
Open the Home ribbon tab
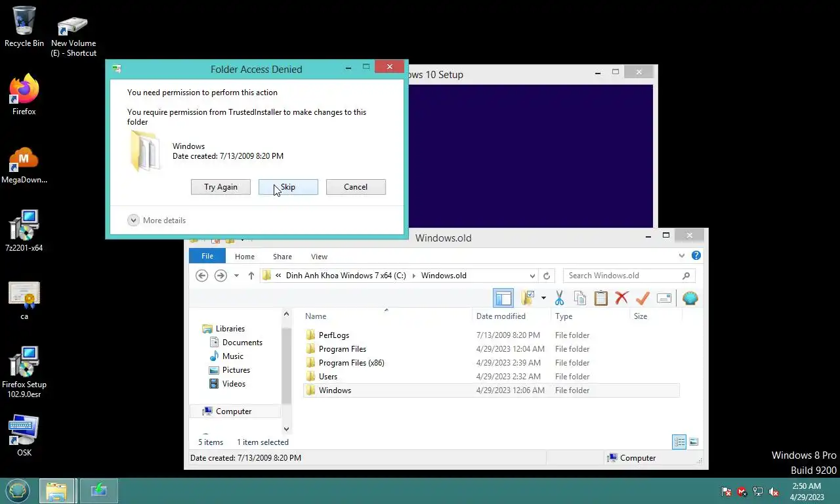point(245,257)
